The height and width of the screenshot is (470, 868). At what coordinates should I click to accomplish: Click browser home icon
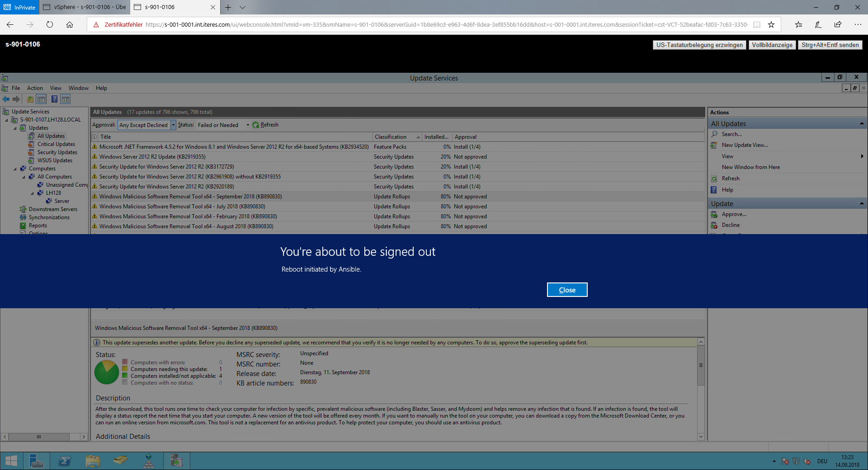pos(70,24)
